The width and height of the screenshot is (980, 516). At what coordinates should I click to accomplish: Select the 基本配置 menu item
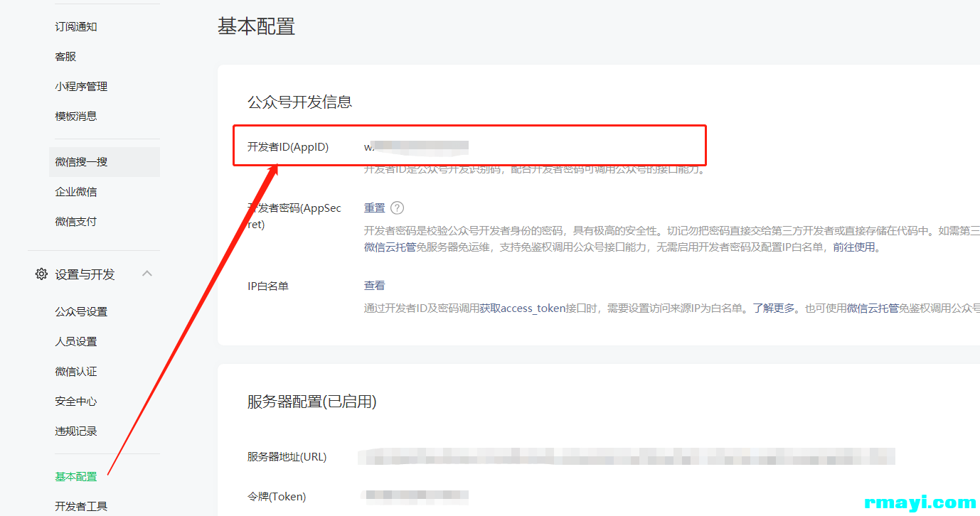pyautogui.click(x=76, y=477)
